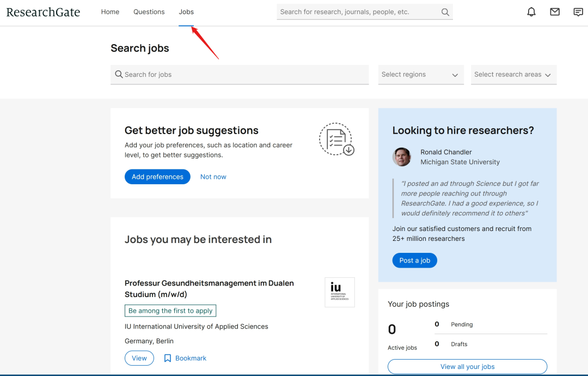Click View all your jobs button
588x376 pixels.
click(x=467, y=367)
